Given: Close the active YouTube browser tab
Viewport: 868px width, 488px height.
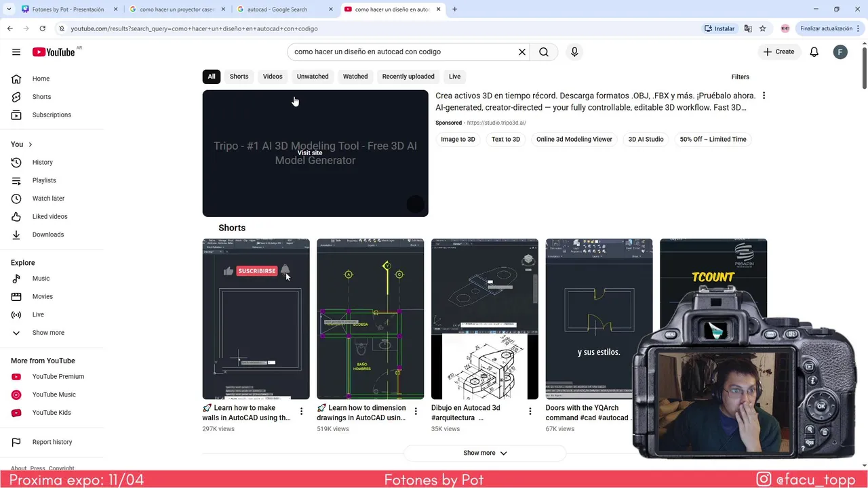Looking at the screenshot, I should point(439,9).
